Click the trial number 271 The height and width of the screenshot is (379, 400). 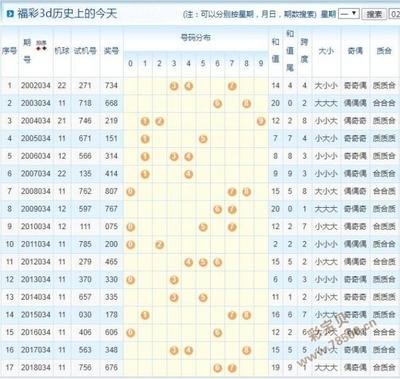click(x=85, y=86)
